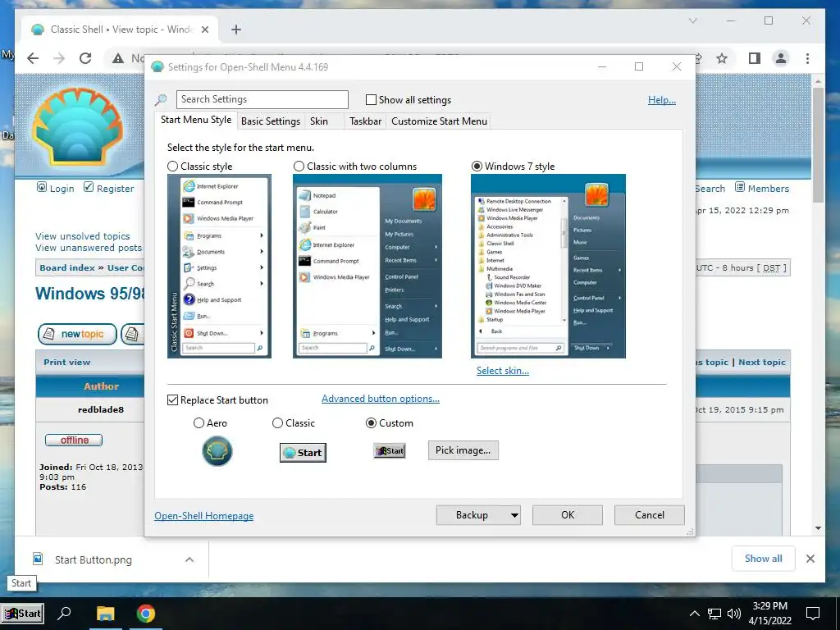Viewport: 840px width, 630px height.
Task: Click Chrome's tab search chevron
Action: coord(692,21)
